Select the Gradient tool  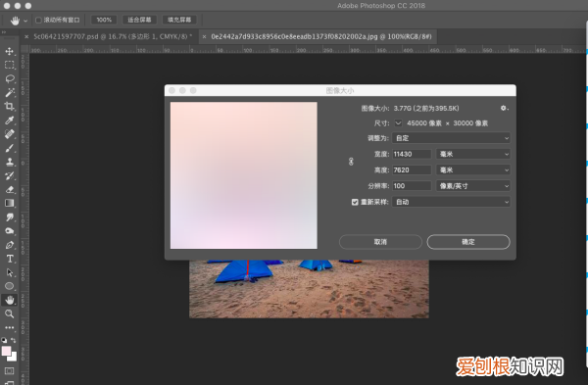click(10, 203)
